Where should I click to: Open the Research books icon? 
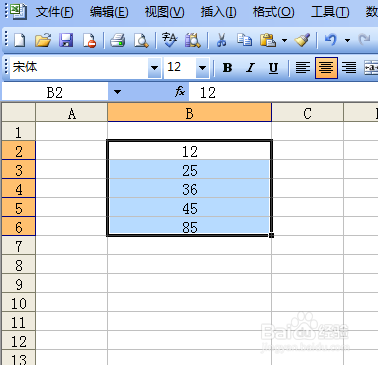point(193,40)
